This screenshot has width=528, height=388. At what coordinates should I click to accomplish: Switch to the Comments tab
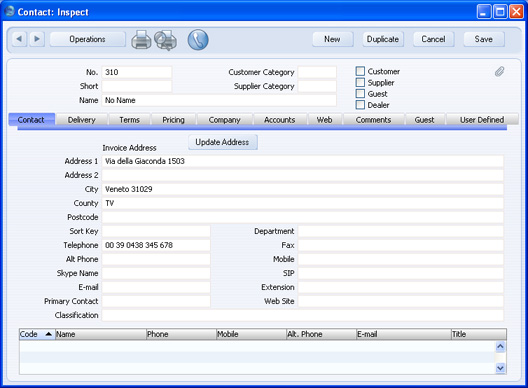click(x=373, y=120)
